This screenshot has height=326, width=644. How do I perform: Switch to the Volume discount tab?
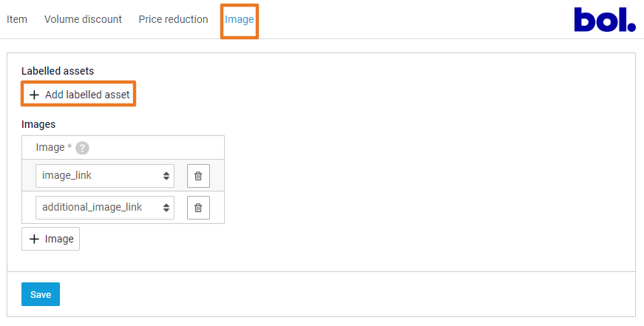click(x=83, y=19)
